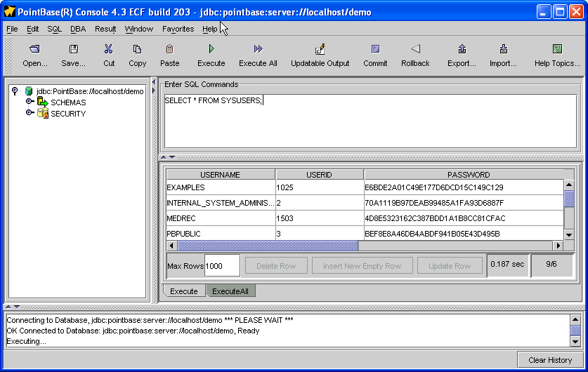This screenshot has width=588, height=372.
Task: Click results table scroll right arrow
Action: [558, 246]
